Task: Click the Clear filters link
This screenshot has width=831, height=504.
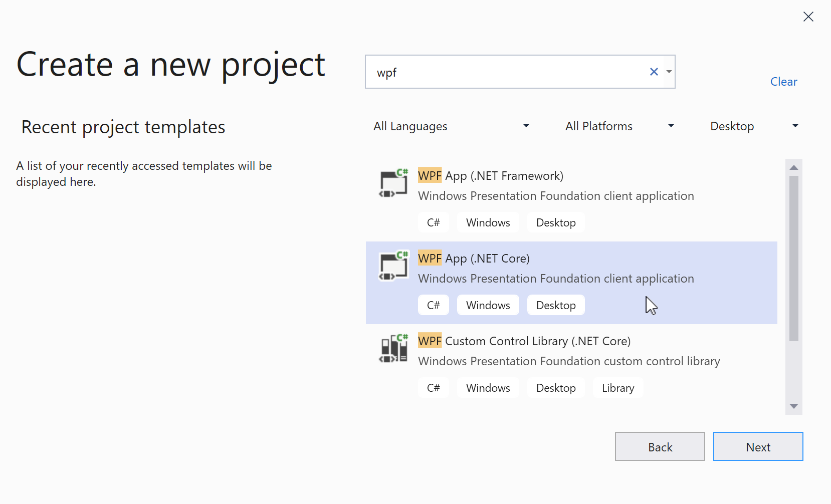Action: pos(783,82)
